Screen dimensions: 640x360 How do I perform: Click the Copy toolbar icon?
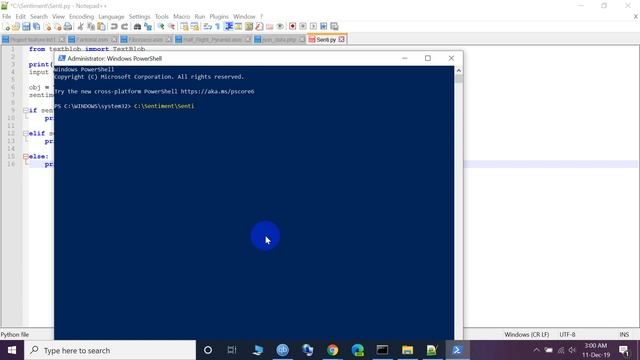91,27
